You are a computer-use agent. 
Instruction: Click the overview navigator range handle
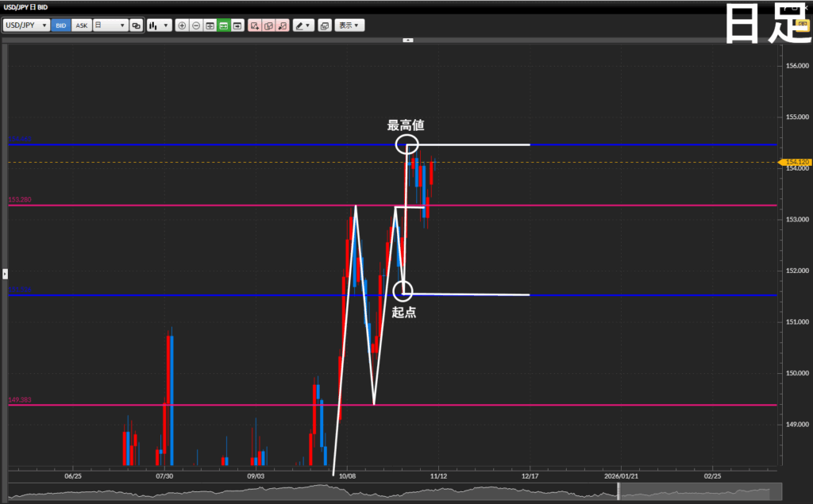point(618,493)
